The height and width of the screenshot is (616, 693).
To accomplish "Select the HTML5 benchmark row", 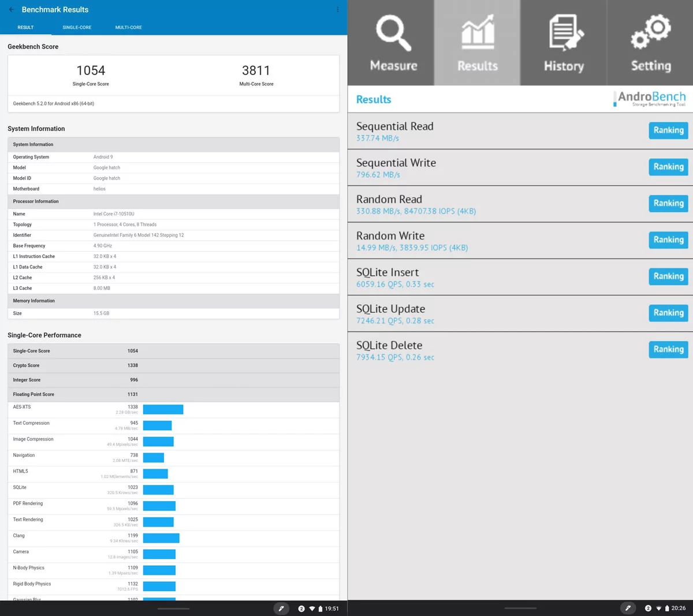I will pos(173,474).
